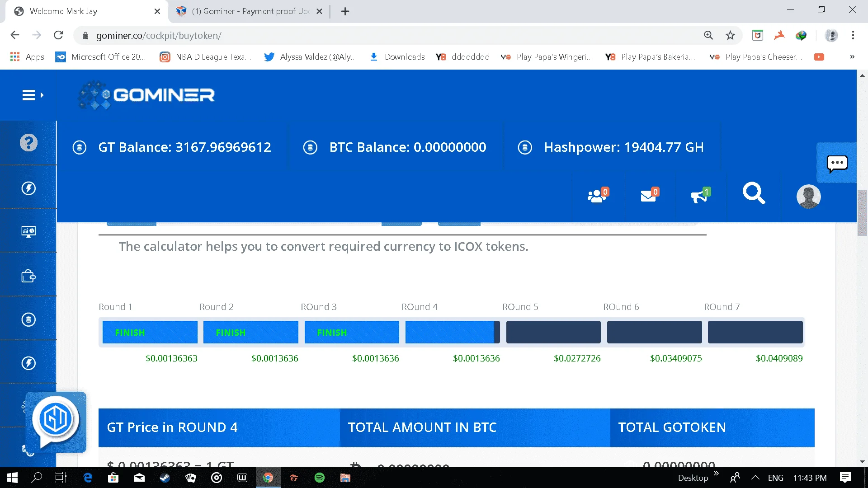Click Round 3 FINISH progress bar

(x=352, y=332)
